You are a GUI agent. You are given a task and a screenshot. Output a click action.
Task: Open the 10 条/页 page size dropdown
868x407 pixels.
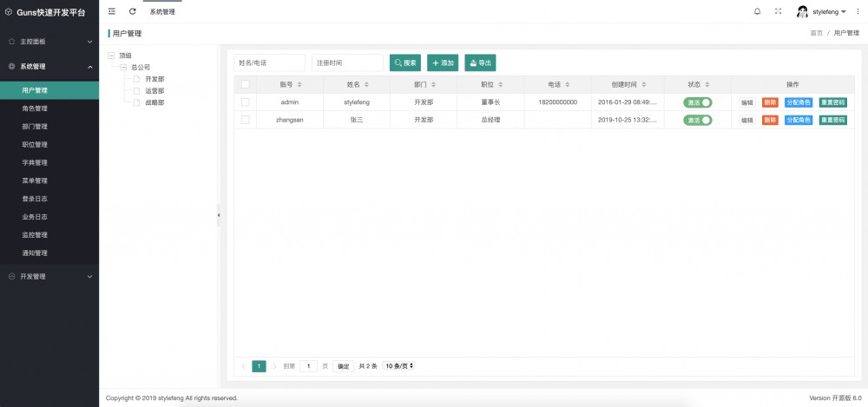point(398,366)
